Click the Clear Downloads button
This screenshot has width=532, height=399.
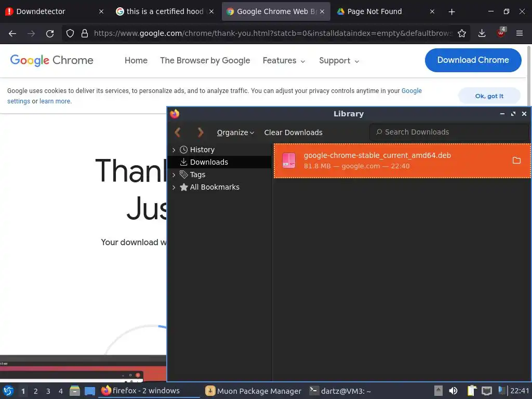293,132
